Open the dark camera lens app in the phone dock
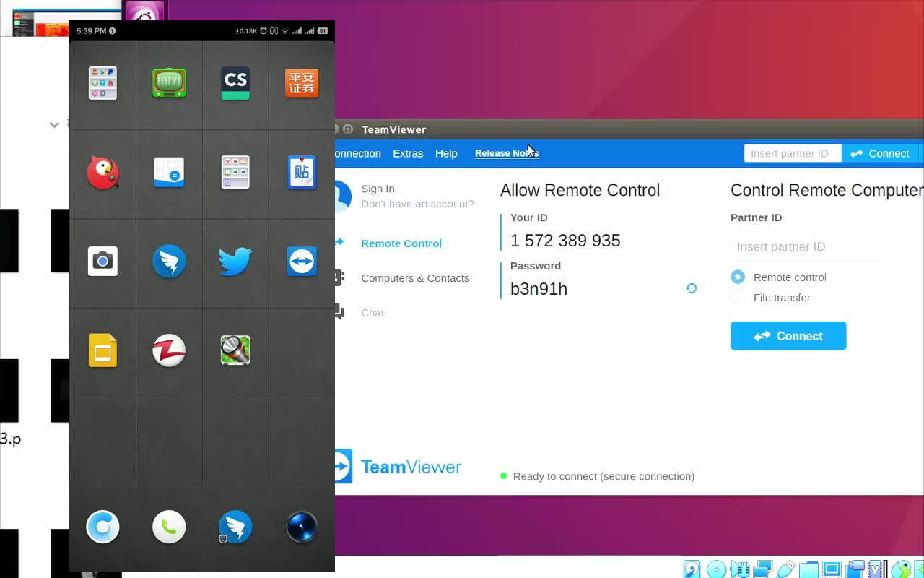 click(302, 527)
